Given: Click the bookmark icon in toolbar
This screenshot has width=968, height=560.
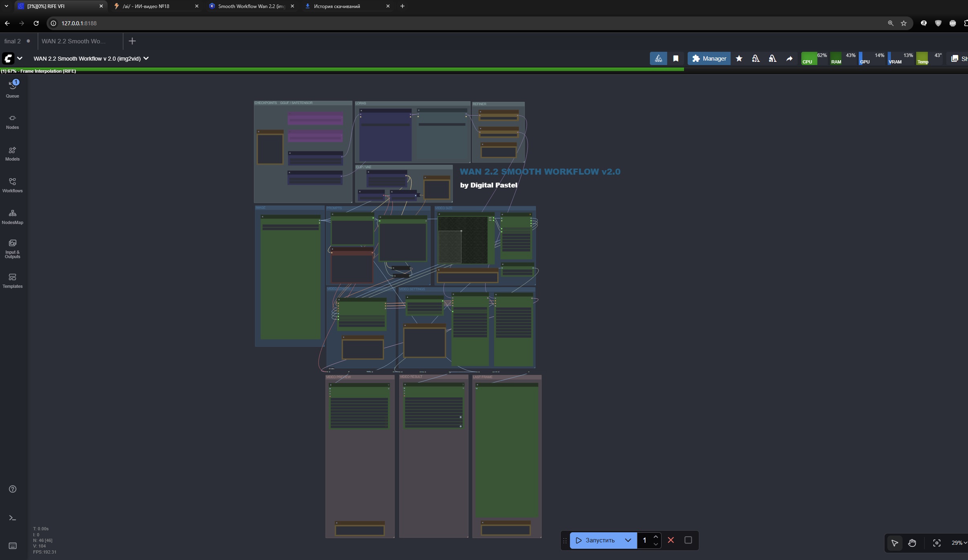Looking at the screenshot, I should [676, 59].
